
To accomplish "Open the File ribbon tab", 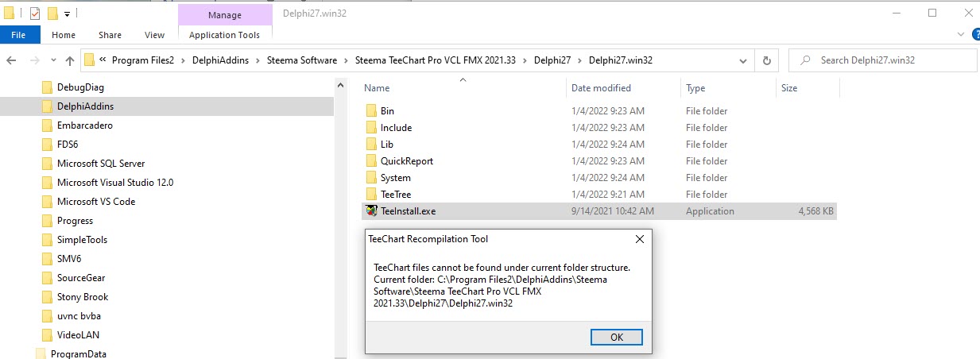I will (x=19, y=35).
